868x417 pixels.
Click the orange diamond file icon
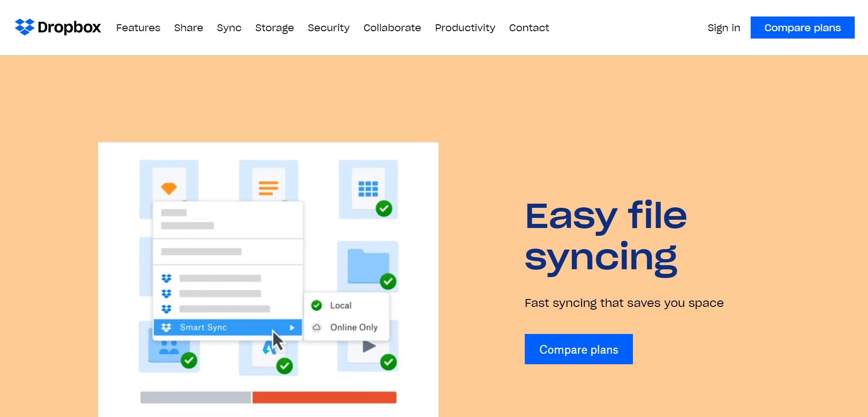click(169, 188)
